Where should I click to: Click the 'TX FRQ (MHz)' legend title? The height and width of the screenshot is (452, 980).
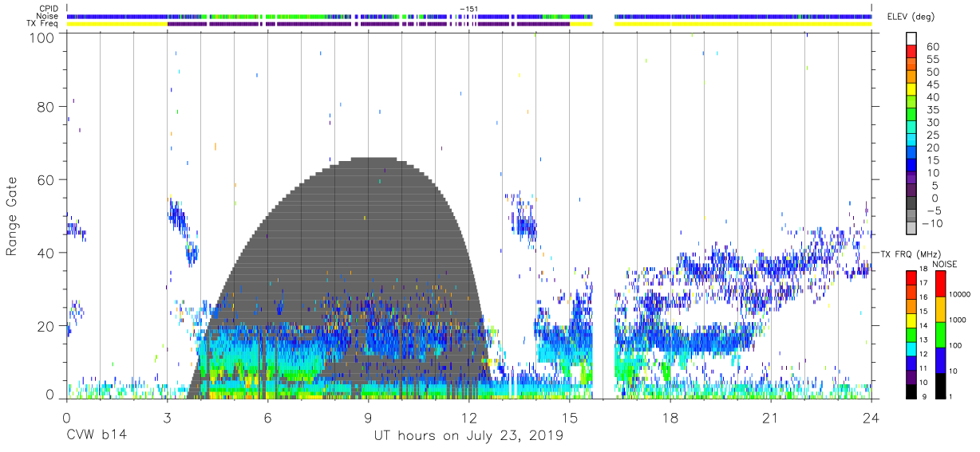coord(911,253)
